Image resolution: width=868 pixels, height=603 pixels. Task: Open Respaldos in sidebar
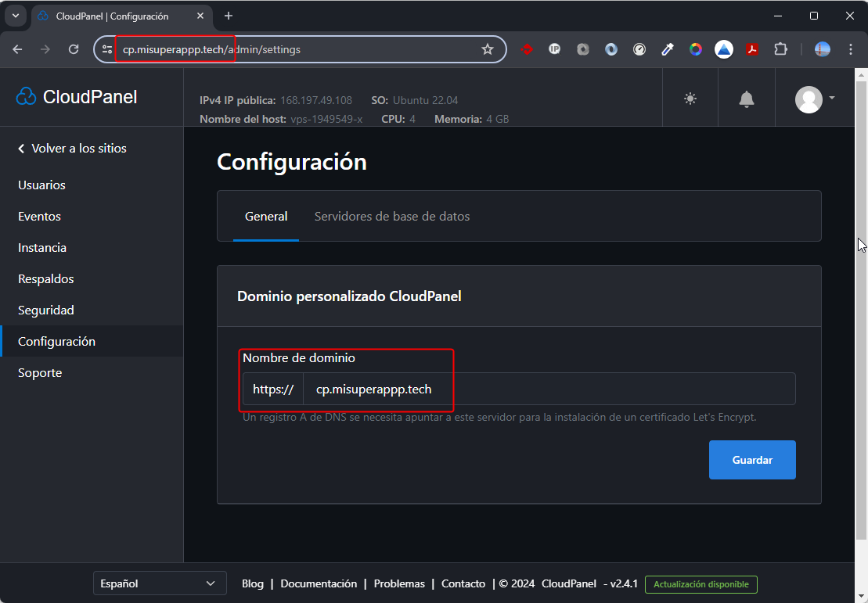(46, 278)
